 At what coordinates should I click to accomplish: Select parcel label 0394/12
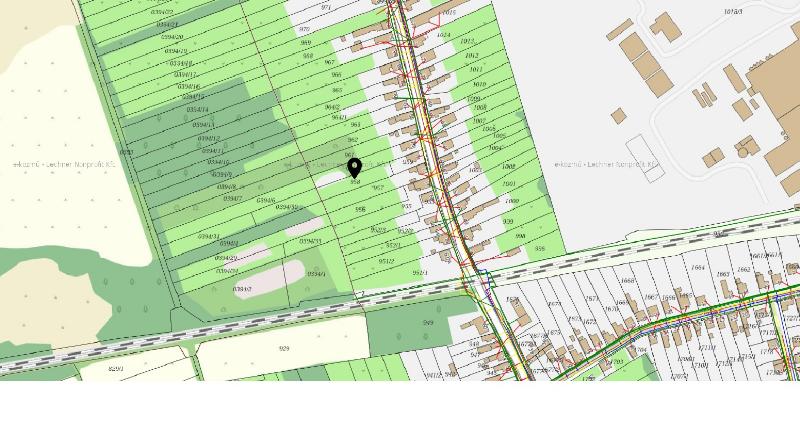[x=208, y=138]
